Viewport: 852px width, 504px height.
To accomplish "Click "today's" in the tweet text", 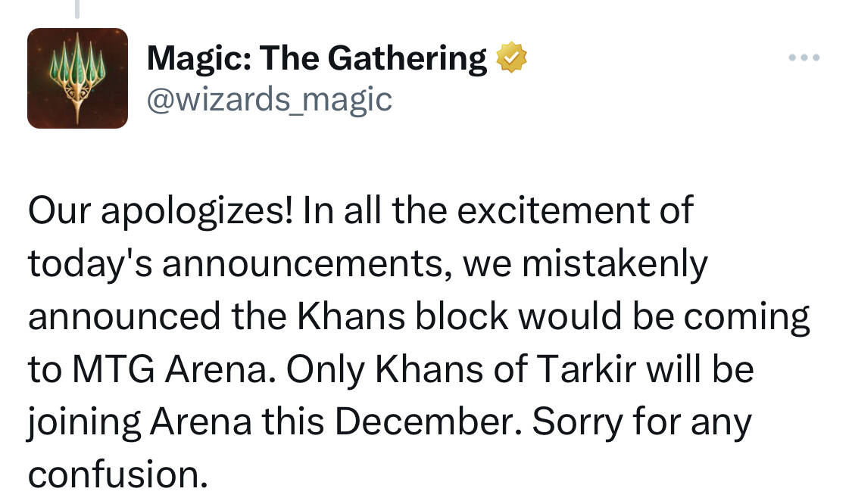I will (89, 264).
